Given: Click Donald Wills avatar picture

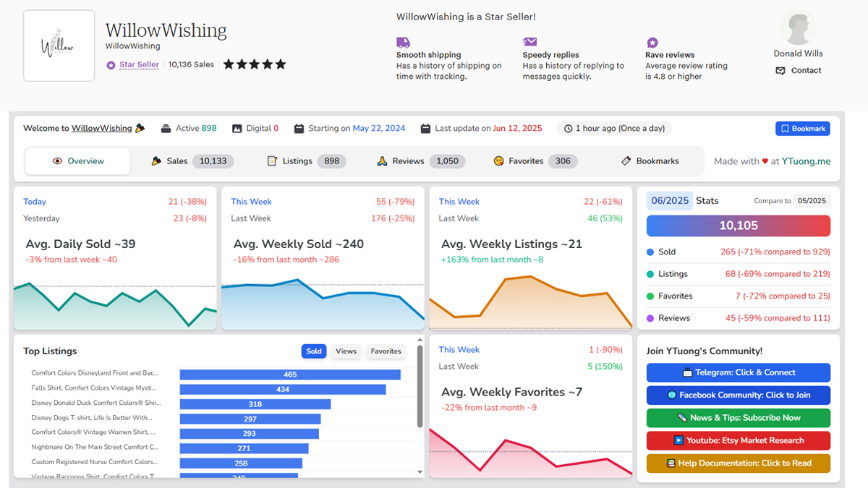Looking at the screenshot, I should [798, 28].
